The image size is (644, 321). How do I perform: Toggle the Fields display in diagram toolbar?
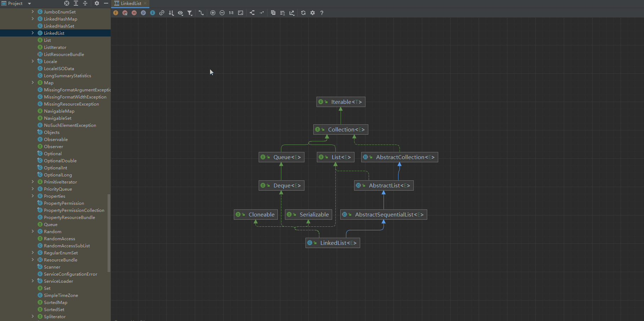tap(116, 13)
